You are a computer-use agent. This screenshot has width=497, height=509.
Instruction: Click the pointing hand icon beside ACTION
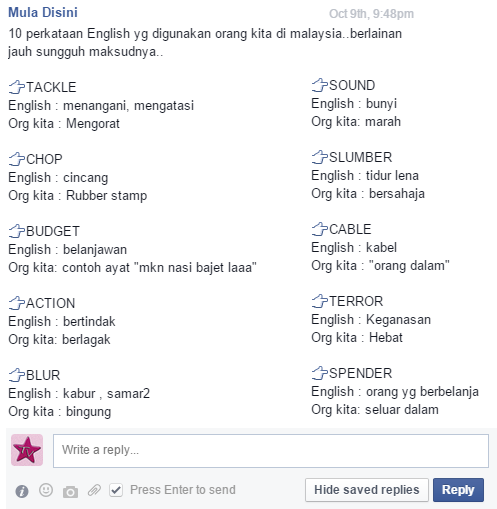tap(17, 303)
